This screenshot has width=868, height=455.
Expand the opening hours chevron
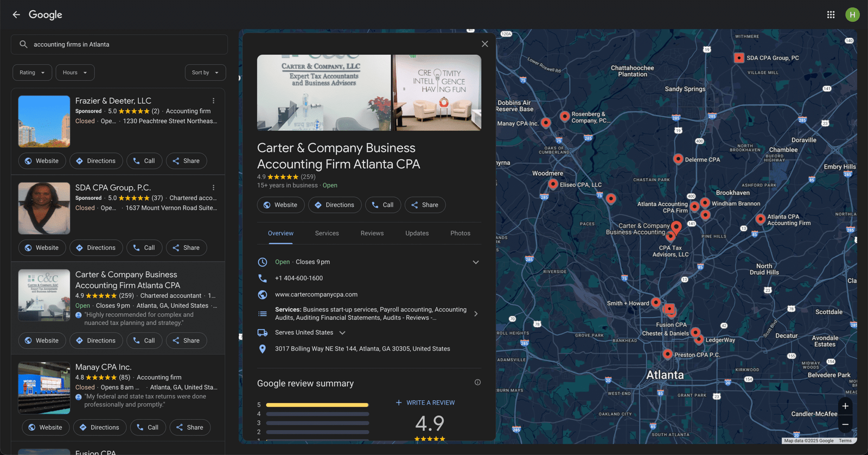[x=476, y=262]
